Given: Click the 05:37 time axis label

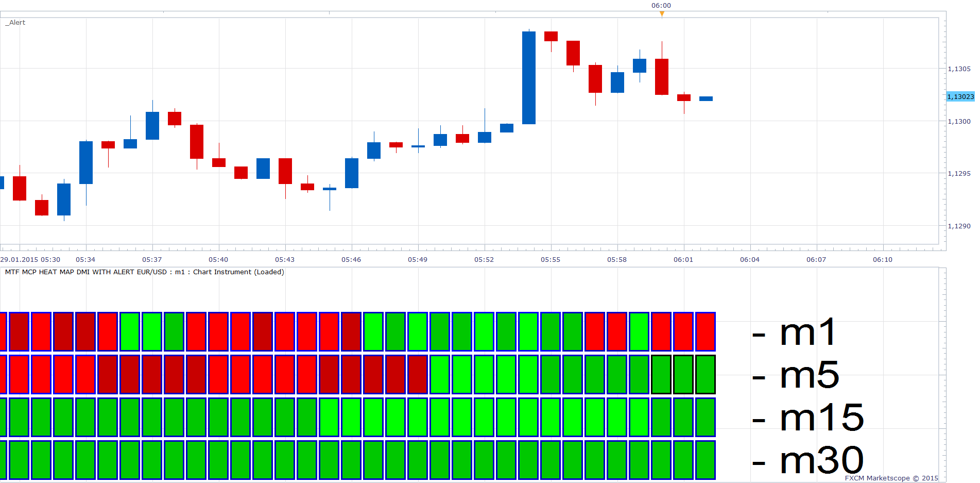Looking at the screenshot, I should 152,259.
